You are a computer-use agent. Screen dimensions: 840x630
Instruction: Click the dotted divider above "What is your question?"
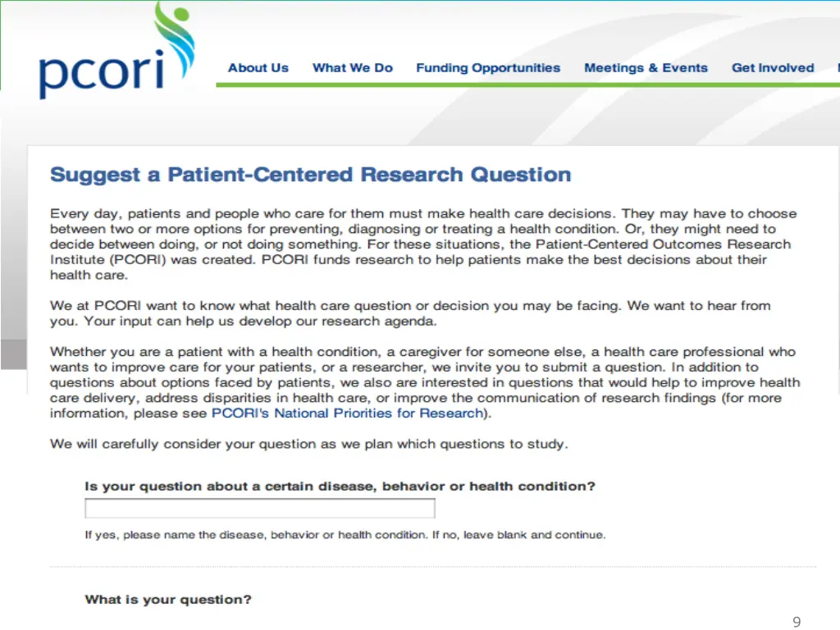coord(433,567)
